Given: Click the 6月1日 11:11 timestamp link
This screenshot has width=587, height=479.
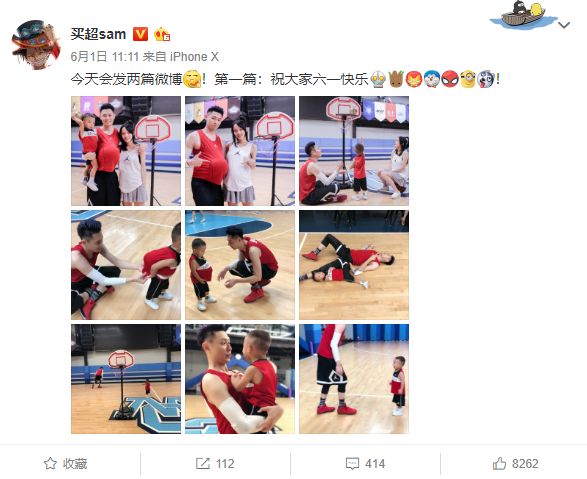Looking at the screenshot, I should 105,57.
